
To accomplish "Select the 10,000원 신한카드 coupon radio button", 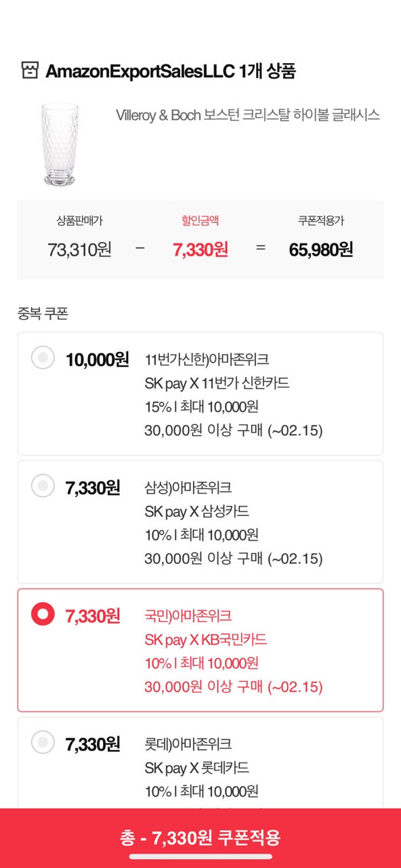I will (x=43, y=357).
